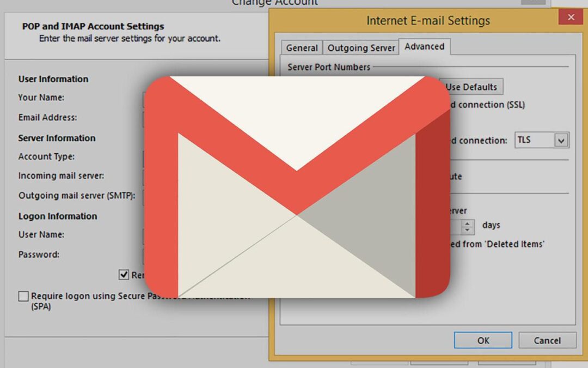The width and height of the screenshot is (588, 368).
Task: Close the Internet E-mail Settings dialog
Action: (571, 17)
